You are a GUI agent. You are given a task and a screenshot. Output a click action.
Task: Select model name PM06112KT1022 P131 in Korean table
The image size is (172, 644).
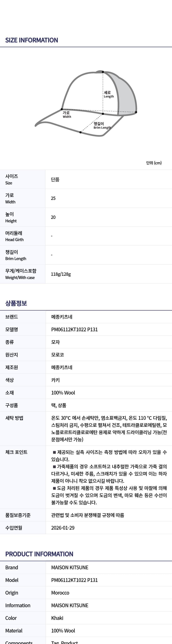tap(74, 330)
